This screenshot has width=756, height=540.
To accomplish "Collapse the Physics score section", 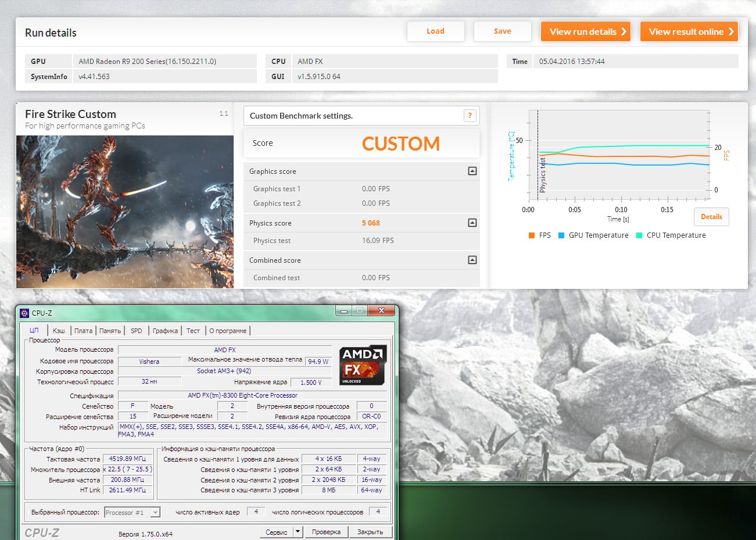I will [x=472, y=223].
